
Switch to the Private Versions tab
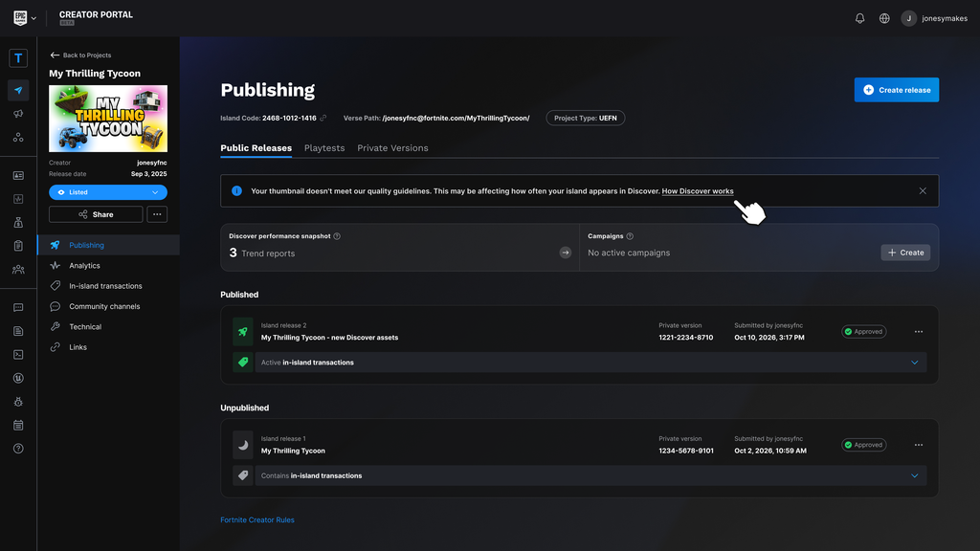pyautogui.click(x=392, y=148)
